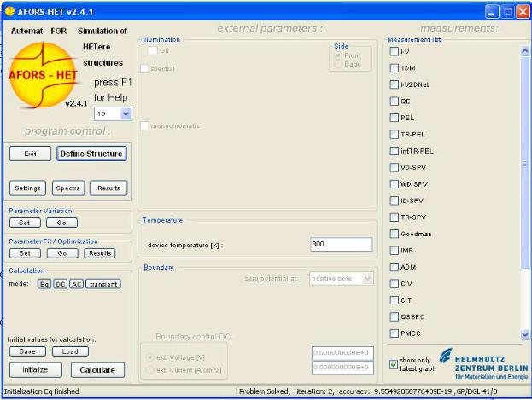The image size is (532, 400).
Task: Tick the TR-PEL measurement checkbox
Action: point(394,134)
